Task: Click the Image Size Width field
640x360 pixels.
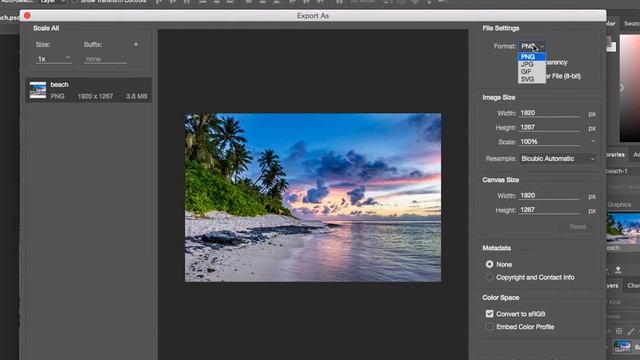Action: pos(549,113)
